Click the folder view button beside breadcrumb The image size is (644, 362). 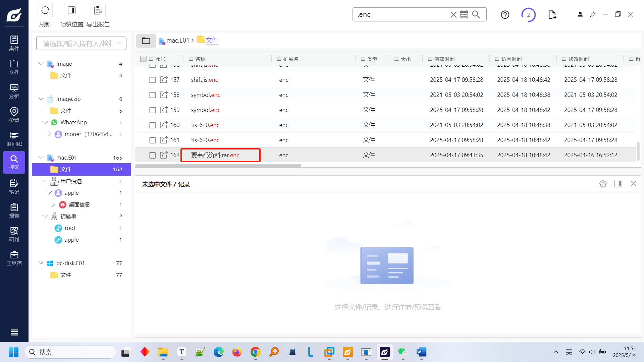146,41
